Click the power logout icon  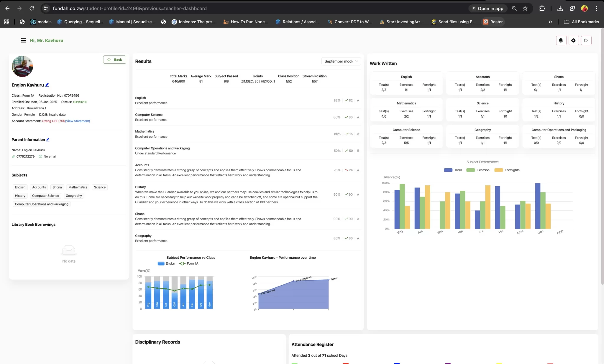coord(586,40)
